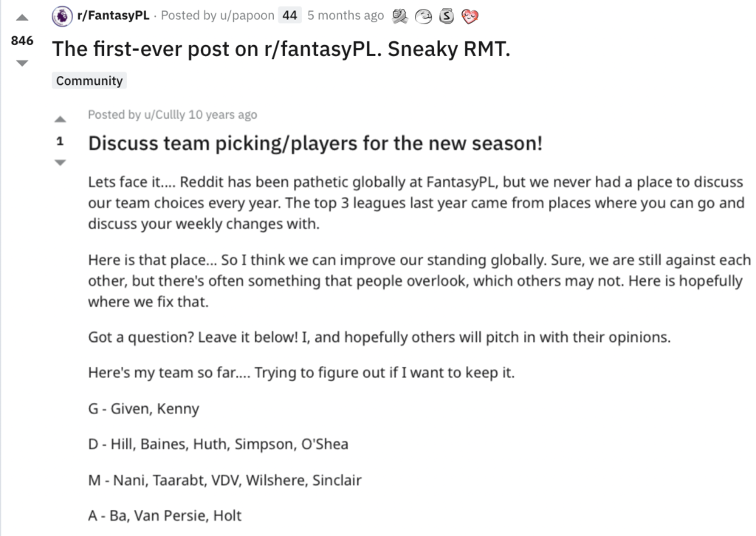This screenshot has height=536, width=756.
Task: Click the heart-face award icon
Action: tap(470, 16)
